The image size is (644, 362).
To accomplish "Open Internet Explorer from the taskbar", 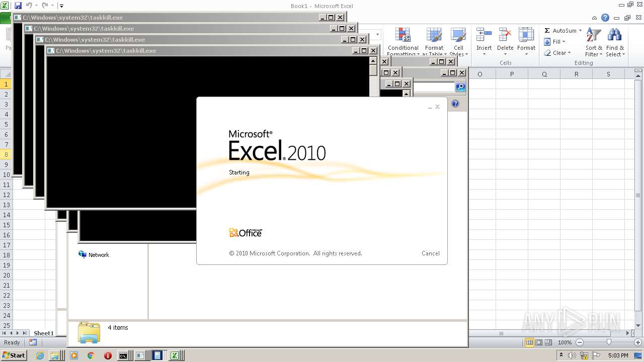I will pyautogui.click(x=40, y=355).
